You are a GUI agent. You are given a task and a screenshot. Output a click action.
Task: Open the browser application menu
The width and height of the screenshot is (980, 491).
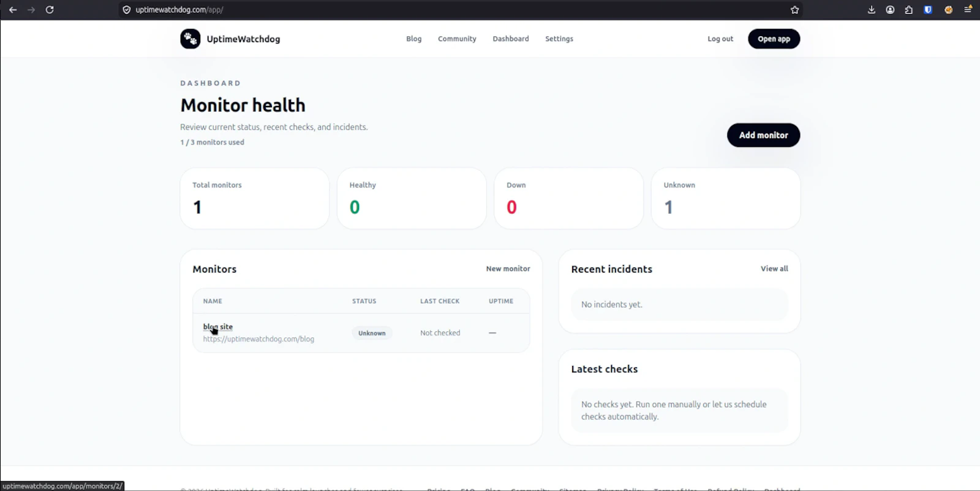(968, 9)
